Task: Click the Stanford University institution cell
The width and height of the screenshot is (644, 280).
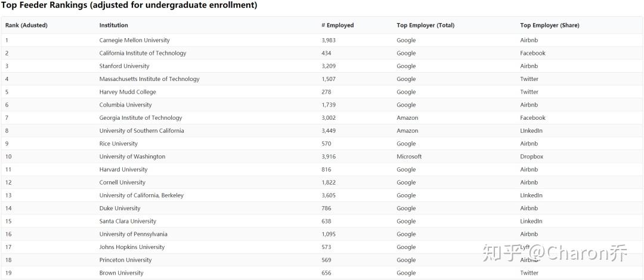Action: pyautogui.click(x=124, y=66)
